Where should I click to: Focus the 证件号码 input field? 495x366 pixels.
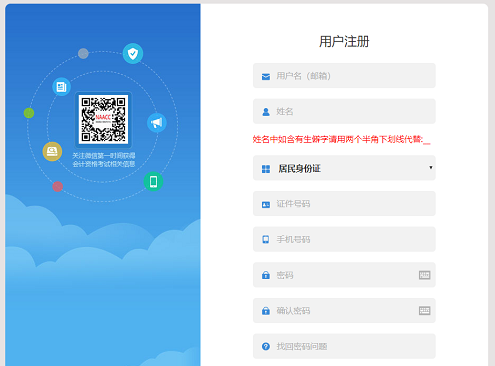[x=344, y=204]
